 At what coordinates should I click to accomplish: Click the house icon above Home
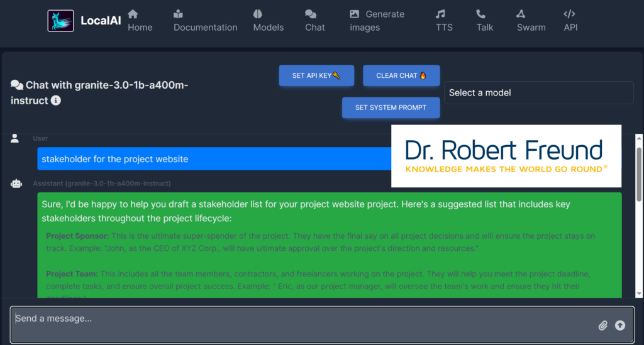click(x=133, y=14)
